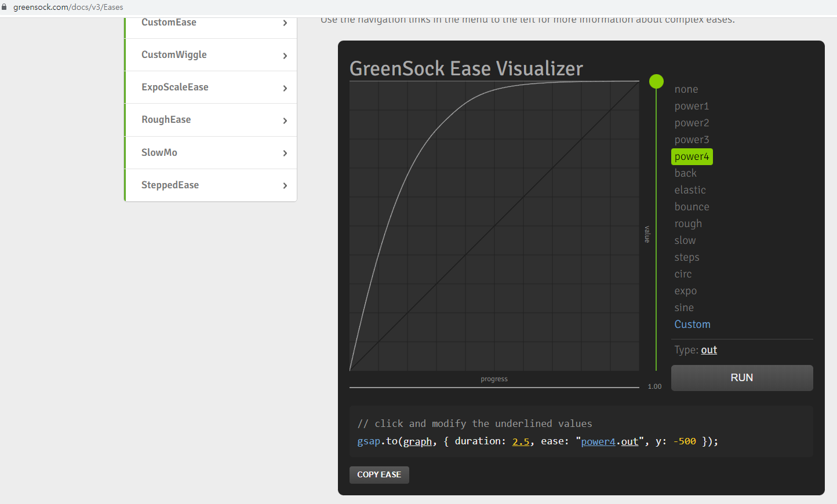The height and width of the screenshot is (504, 837).
Task: Click the green value indicator dot
Action: 656,81
